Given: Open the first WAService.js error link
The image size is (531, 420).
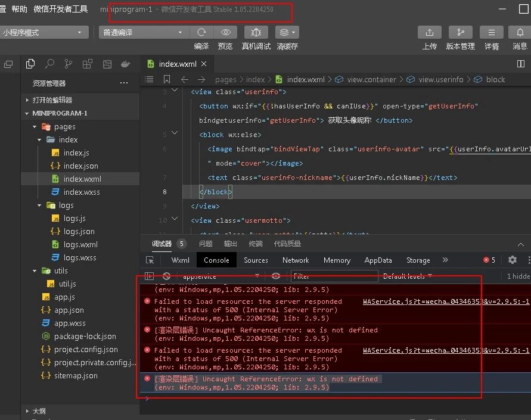Looking at the screenshot, I should tap(446, 301).
